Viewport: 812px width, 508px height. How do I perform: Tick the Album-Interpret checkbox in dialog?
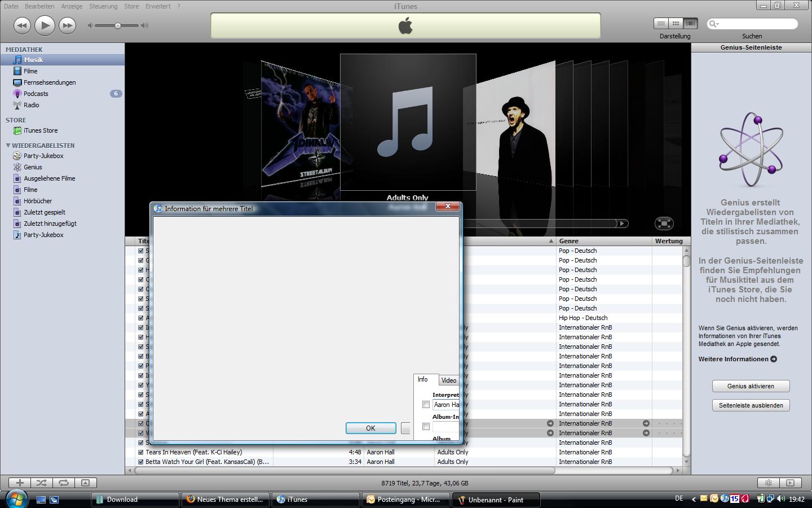pyautogui.click(x=426, y=427)
